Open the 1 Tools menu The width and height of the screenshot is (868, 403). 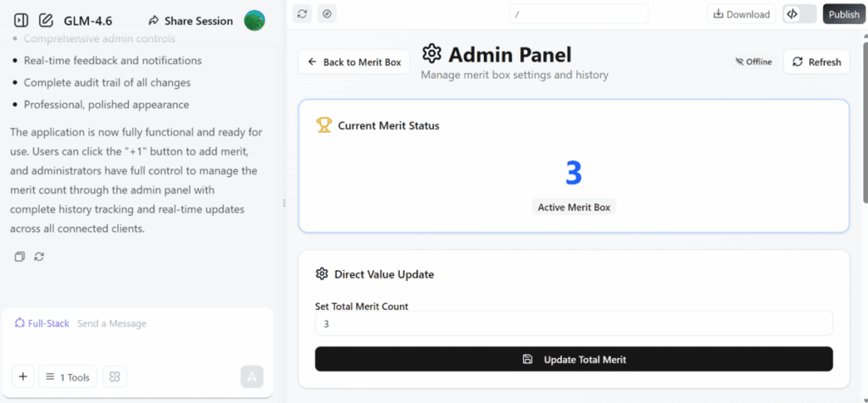pos(69,377)
